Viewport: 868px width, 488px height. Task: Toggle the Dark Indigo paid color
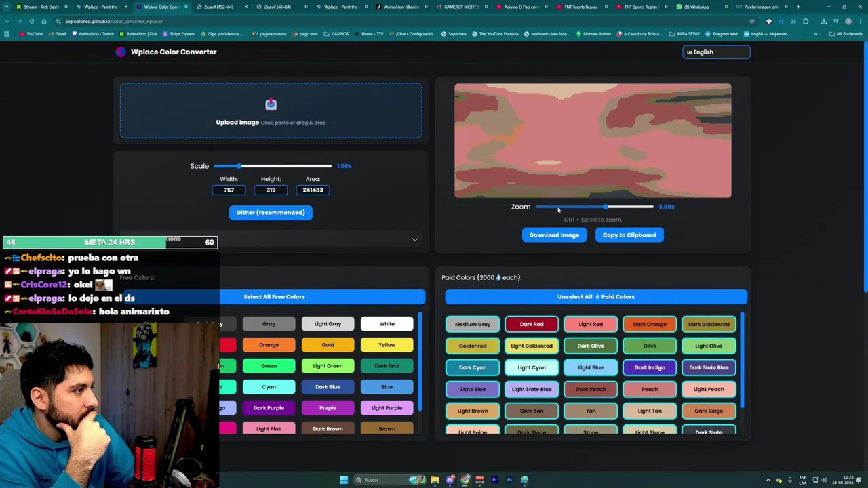(650, 367)
